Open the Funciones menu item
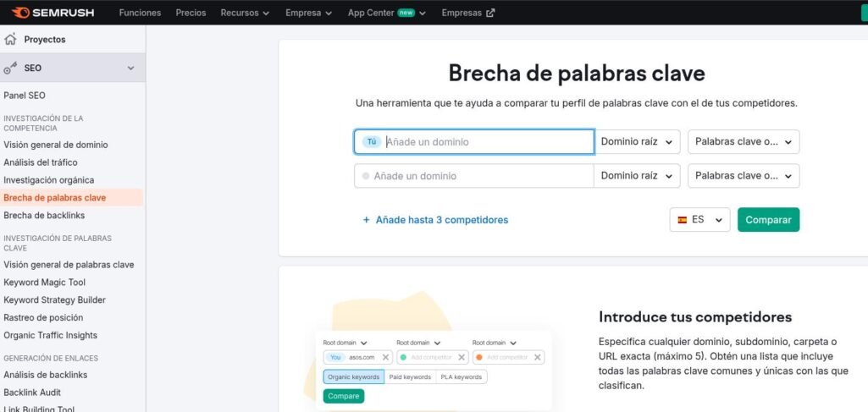This screenshot has height=412, width=868. pos(140,14)
